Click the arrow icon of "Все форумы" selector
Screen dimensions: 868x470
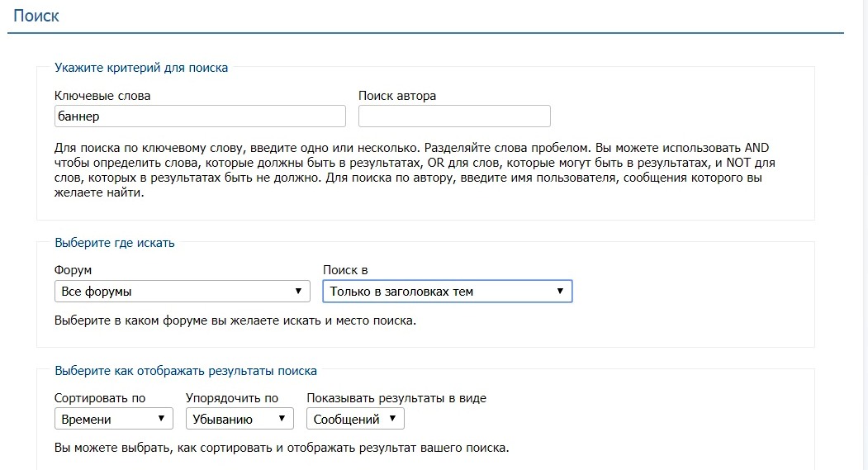coord(298,292)
